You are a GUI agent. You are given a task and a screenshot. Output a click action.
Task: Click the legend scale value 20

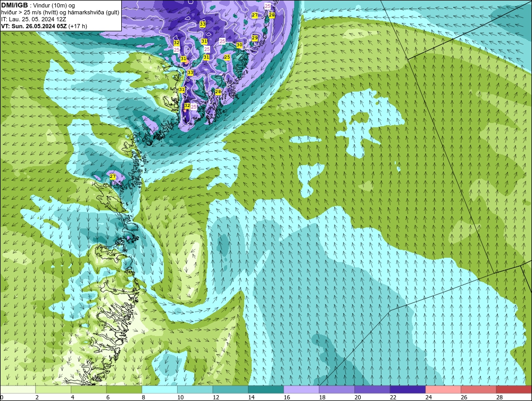[358, 397]
